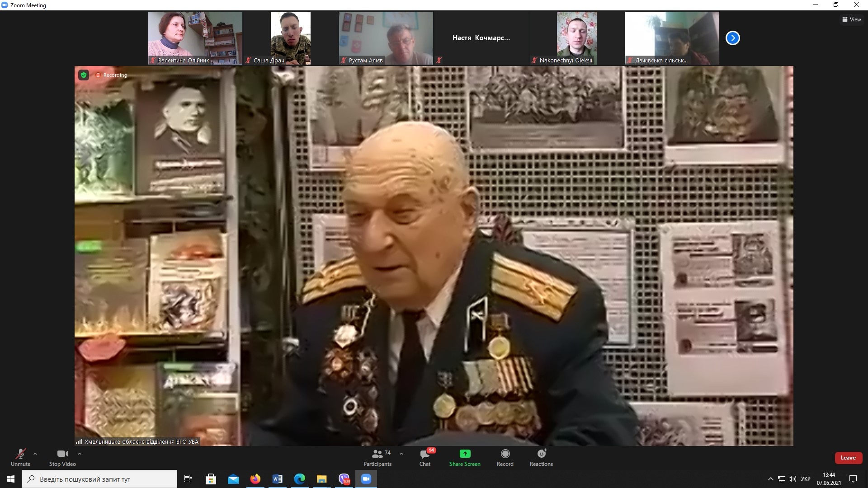Leave the meeting
Viewport: 868px width, 488px height.
848,458
